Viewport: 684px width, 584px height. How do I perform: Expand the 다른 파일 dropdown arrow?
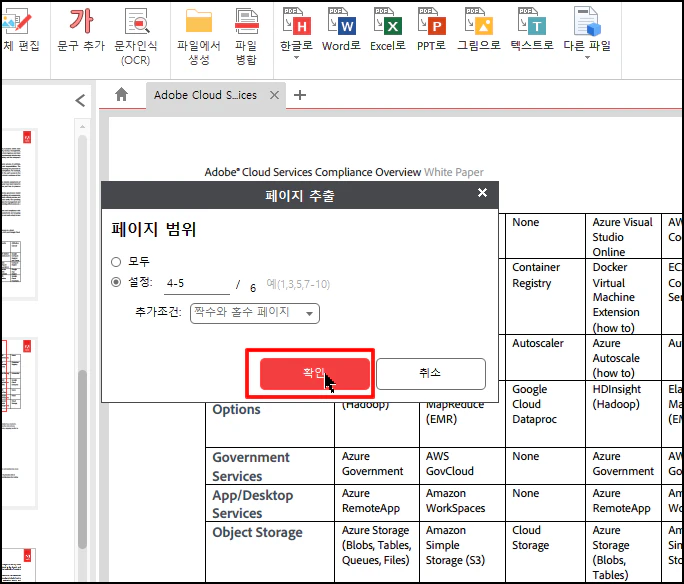pos(587,58)
